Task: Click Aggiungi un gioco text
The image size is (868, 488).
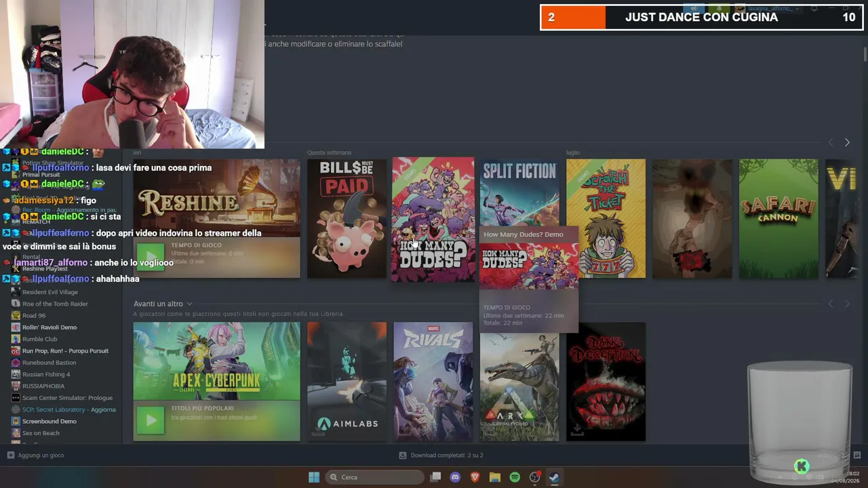Action: click(x=41, y=455)
